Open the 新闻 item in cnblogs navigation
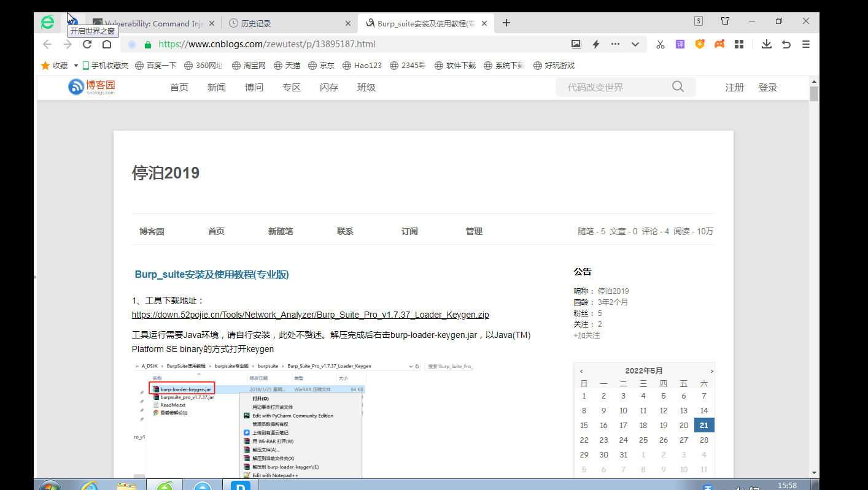 [216, 87]
